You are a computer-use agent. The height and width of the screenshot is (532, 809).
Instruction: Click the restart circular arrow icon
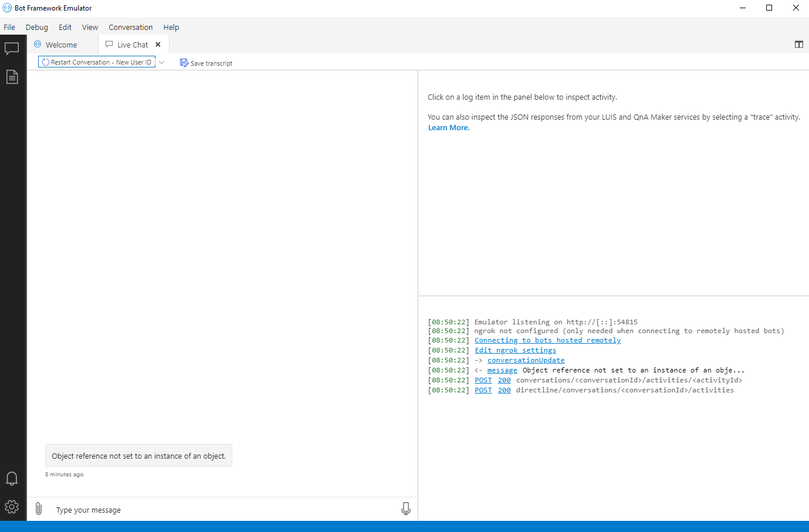[46, 62]
